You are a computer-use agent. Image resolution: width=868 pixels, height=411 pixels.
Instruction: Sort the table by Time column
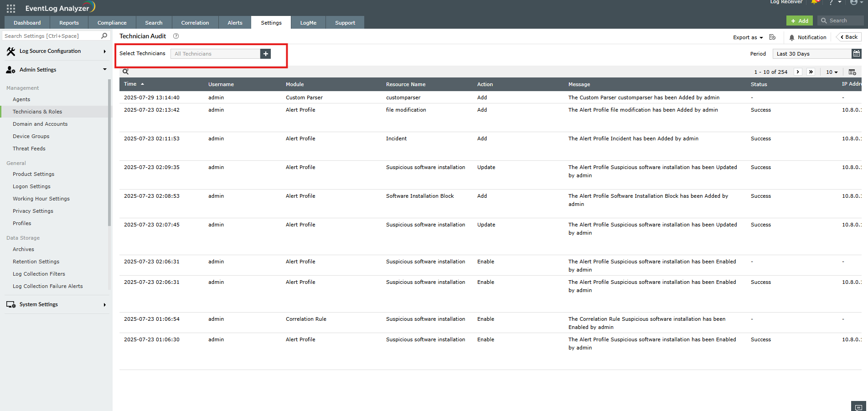coord(130,84)
